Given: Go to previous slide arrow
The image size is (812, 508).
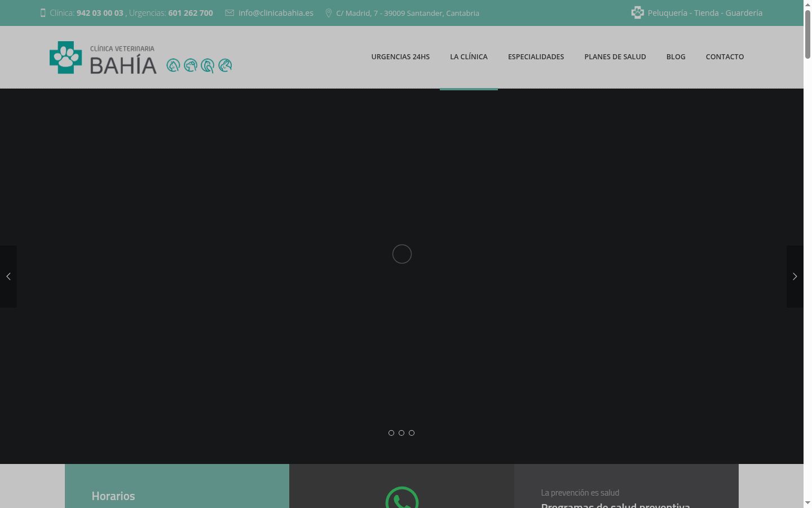Looking at the screenshot, I should click(x=8, y=277).
